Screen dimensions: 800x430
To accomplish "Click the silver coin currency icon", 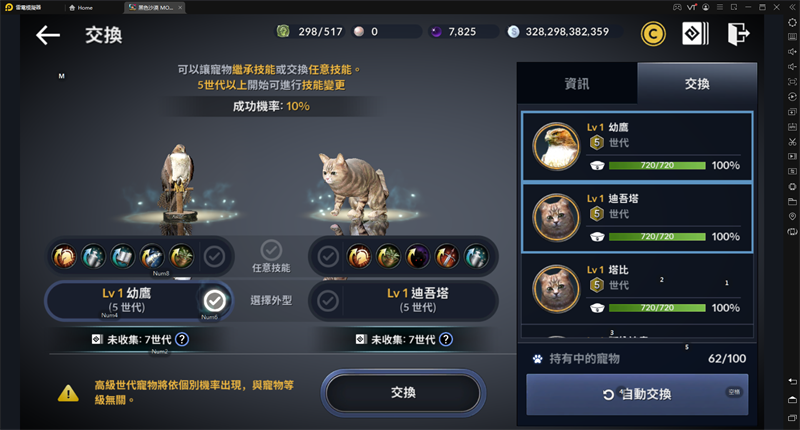I will 513,32.
